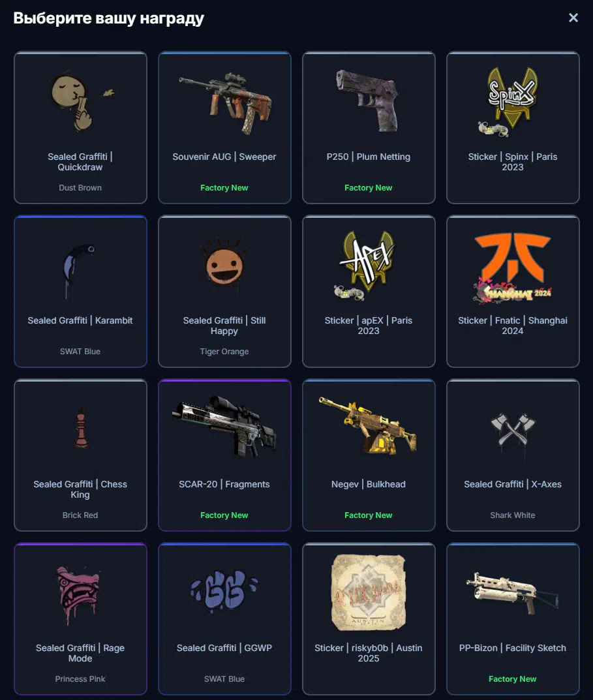Image resolution: width=593 pixels, height=700 pixels.
Task: Close the reward selection dialog
Action: tap(573, 18)
